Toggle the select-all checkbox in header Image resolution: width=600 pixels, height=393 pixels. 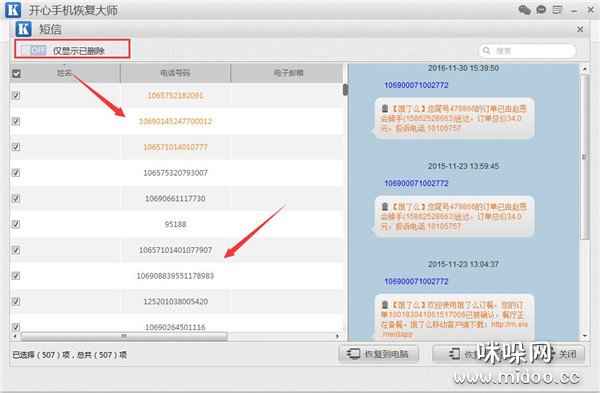(16, 73)
